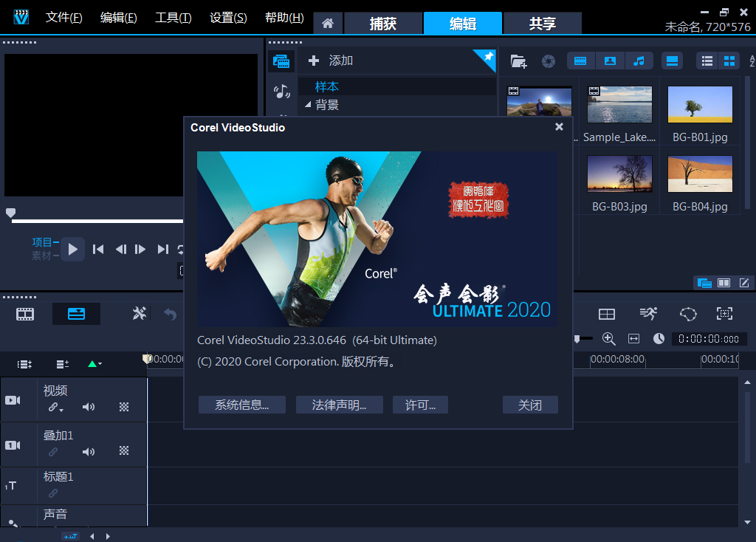Click the panel layout icon left of the edit pencil
The height and width of the screenshot is (542, 756).
[x=724, y=283]
